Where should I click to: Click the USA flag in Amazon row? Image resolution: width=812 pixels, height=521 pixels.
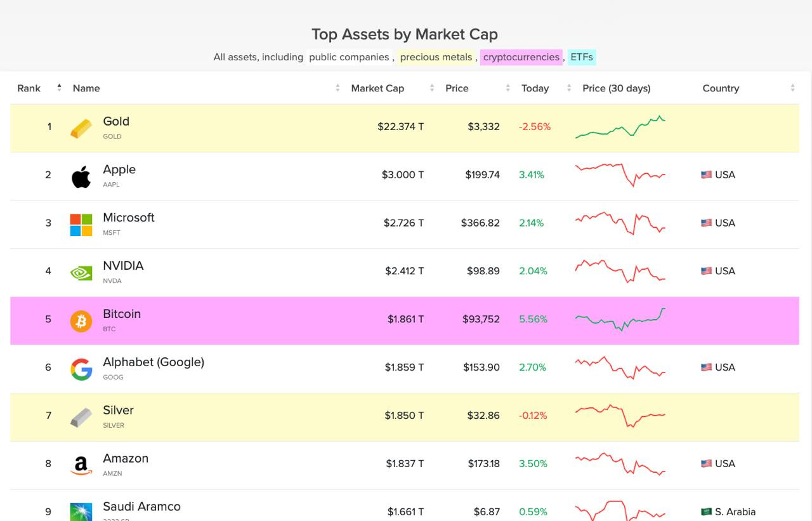click(706, 464)
